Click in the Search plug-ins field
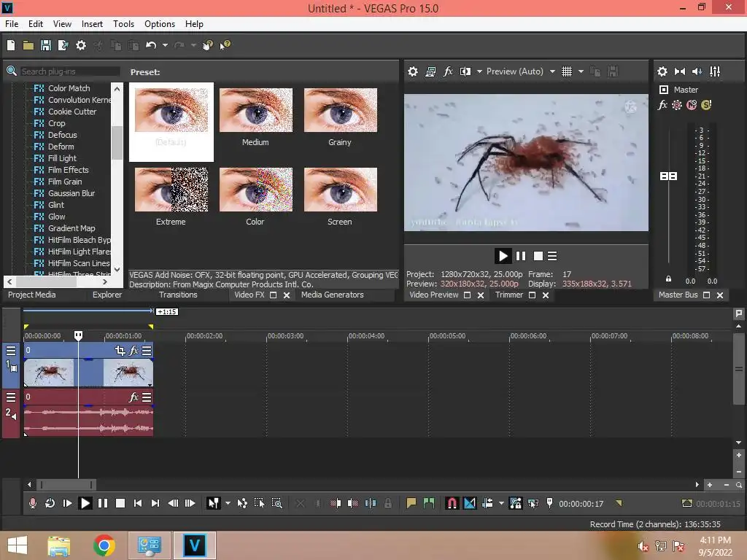 70,71
